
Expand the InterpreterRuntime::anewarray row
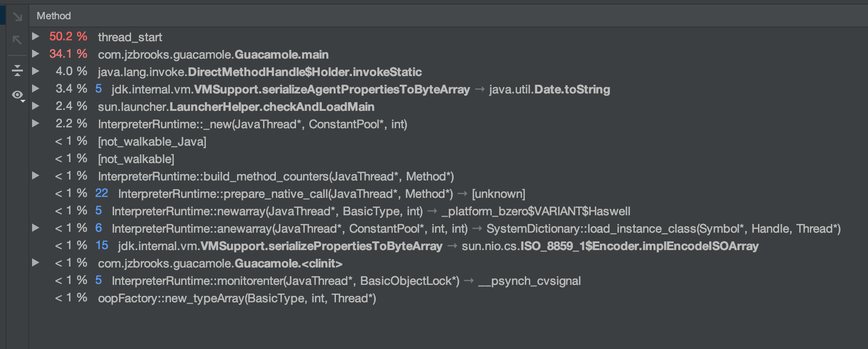(x=35, y=228)
